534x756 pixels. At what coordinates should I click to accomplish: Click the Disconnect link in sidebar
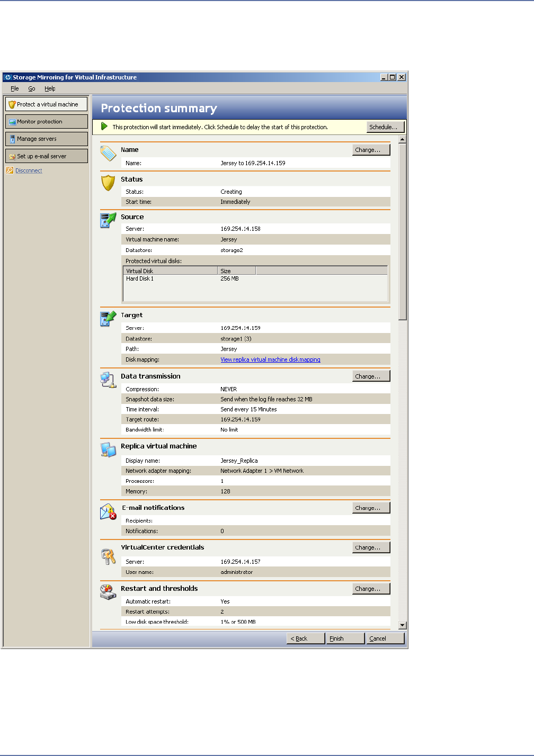[29, 170]
